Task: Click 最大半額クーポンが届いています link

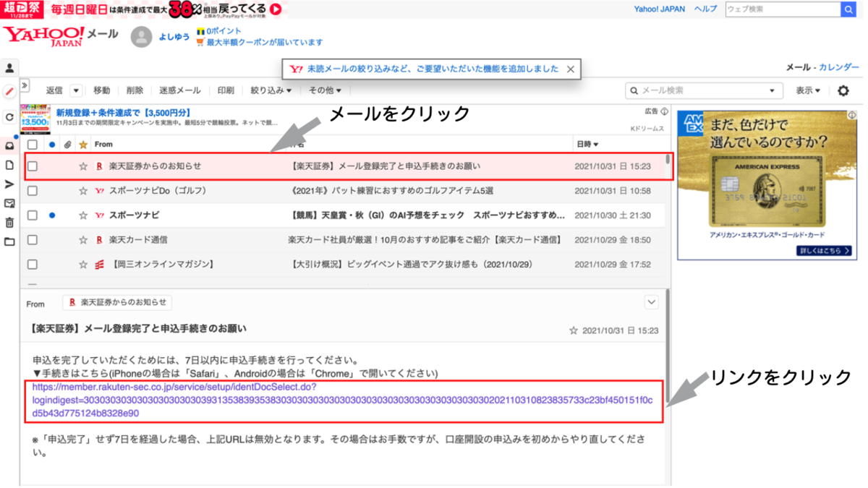Action: click(x=265, y=43)
